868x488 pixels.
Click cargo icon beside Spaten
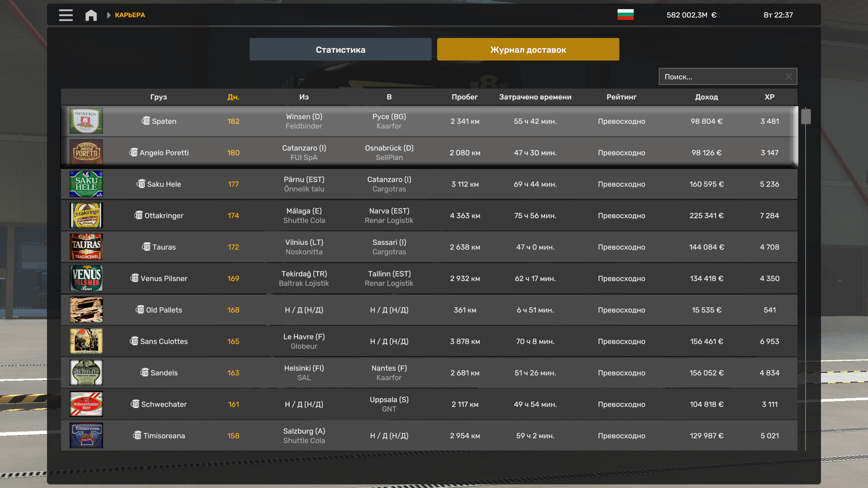pos(146,121)
